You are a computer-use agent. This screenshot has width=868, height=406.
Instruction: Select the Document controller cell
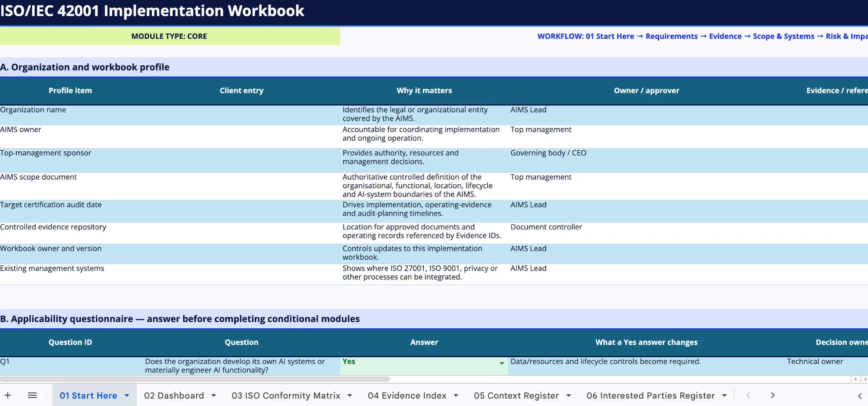point(646,233)
